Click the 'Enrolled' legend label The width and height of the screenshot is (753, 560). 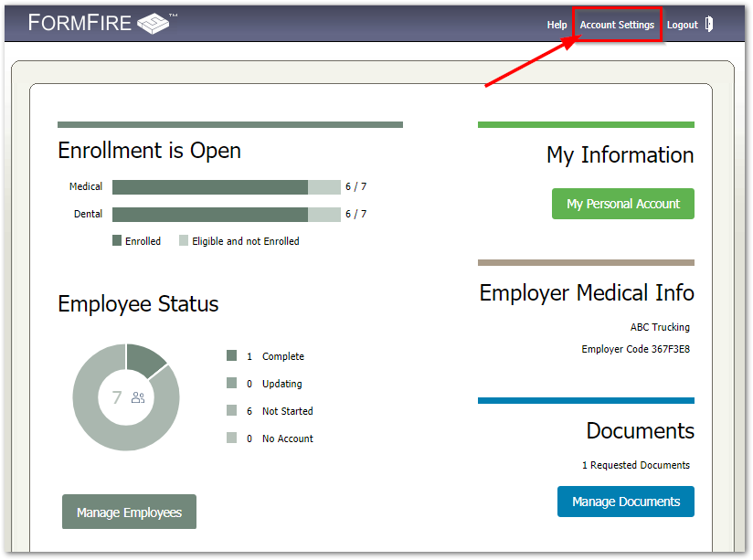[143, 241]
